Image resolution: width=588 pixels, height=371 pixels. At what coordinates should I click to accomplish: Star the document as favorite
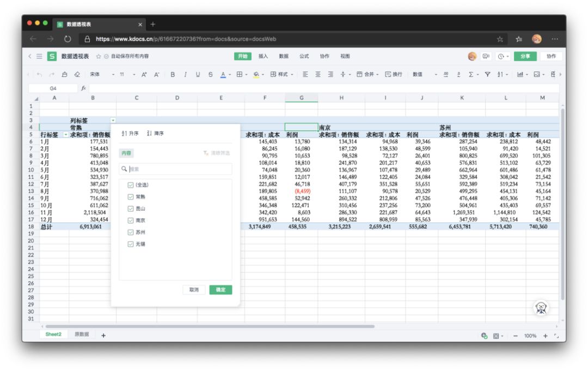point(99,56)
